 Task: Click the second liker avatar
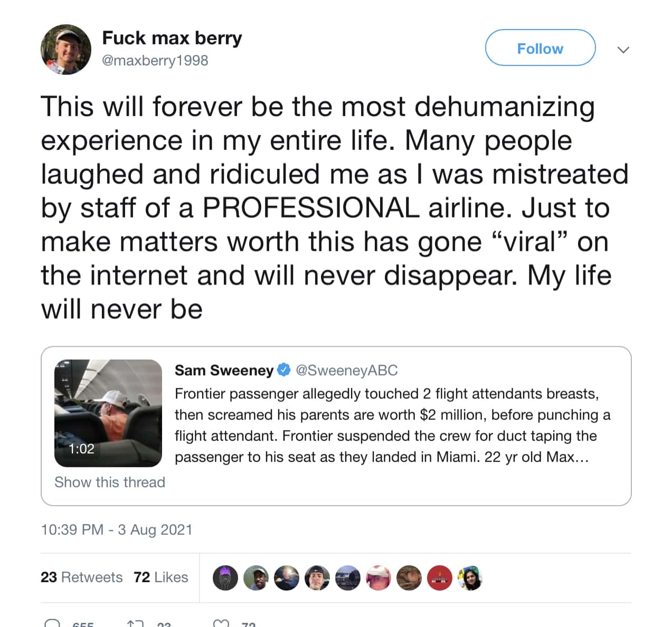pos(256,577)
